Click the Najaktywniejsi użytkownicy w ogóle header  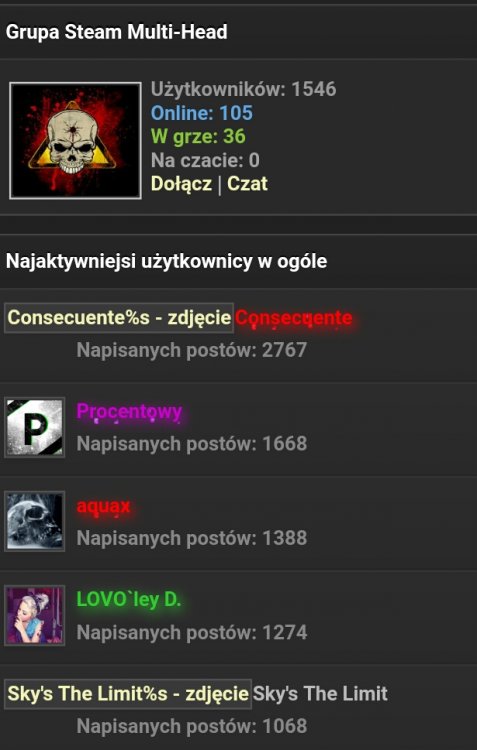166,262
